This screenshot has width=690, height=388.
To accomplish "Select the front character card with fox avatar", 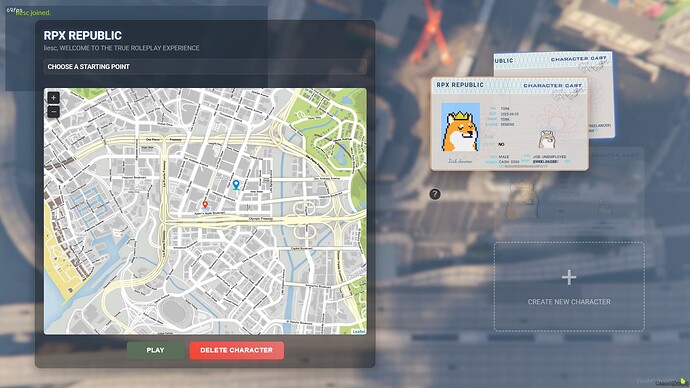I will tap(510, 124).
